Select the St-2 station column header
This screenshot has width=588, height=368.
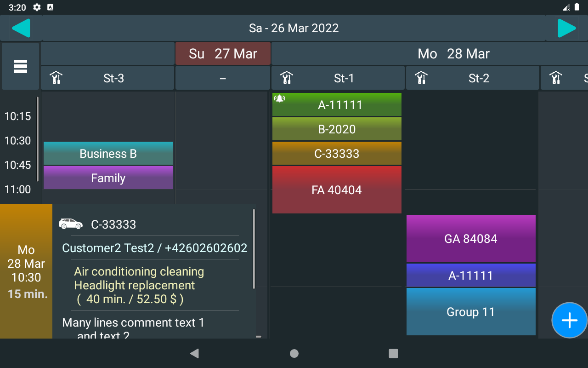click(473, 78)
